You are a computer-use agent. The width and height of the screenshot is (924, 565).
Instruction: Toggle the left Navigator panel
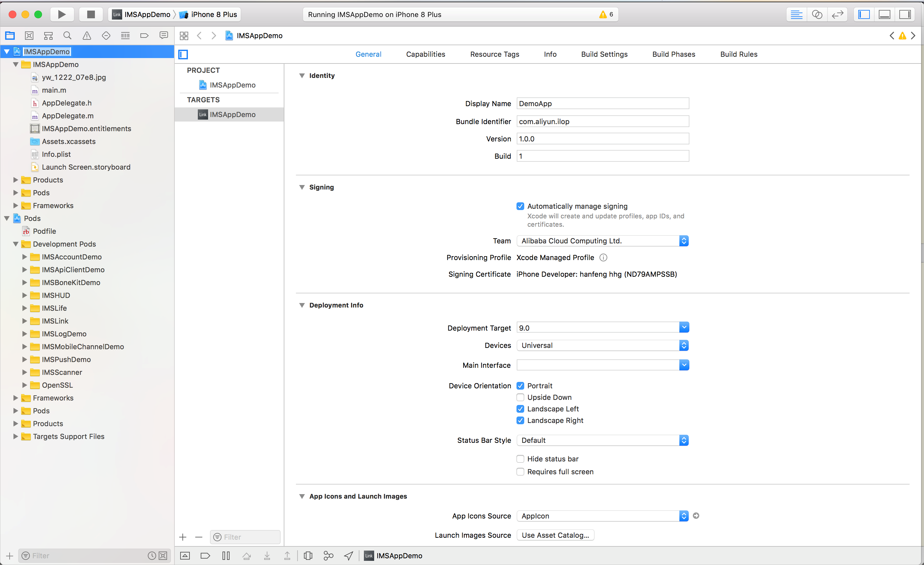(864, 14)
